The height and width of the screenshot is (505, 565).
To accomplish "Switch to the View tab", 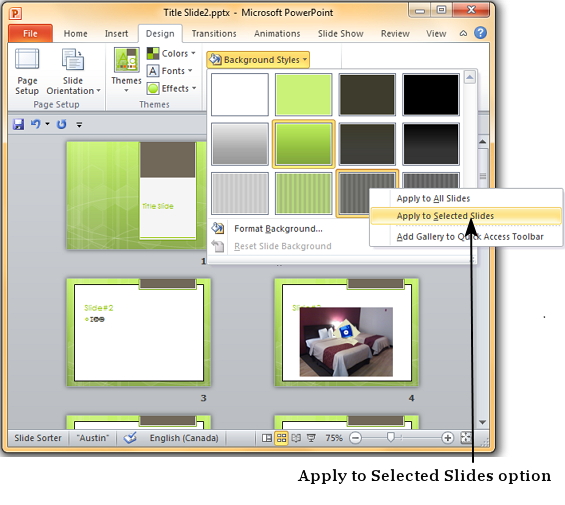I will pos(436,34).
